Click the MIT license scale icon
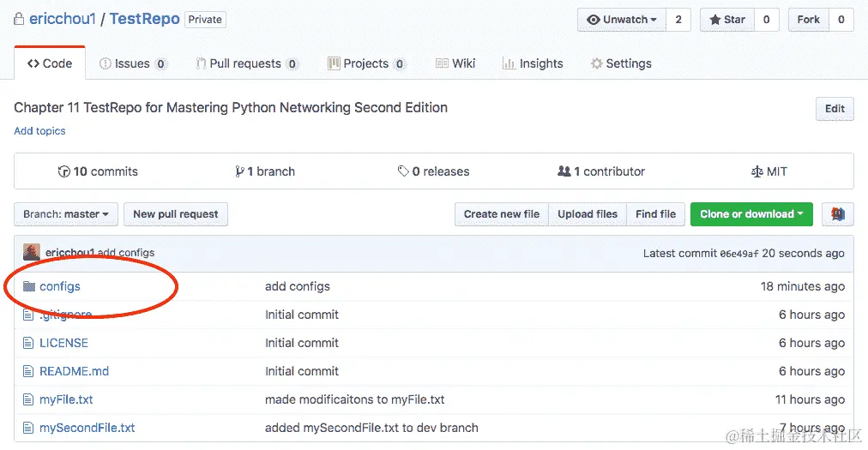This screenshot has height=450, width=868. pos(756,171)
